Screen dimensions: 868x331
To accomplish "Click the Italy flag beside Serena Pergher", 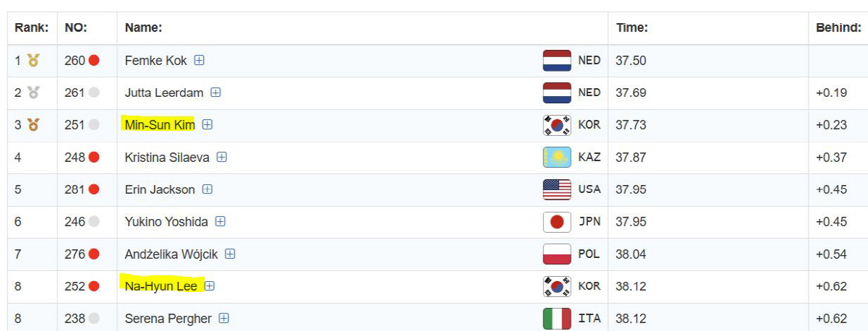I will pos(557,318).
